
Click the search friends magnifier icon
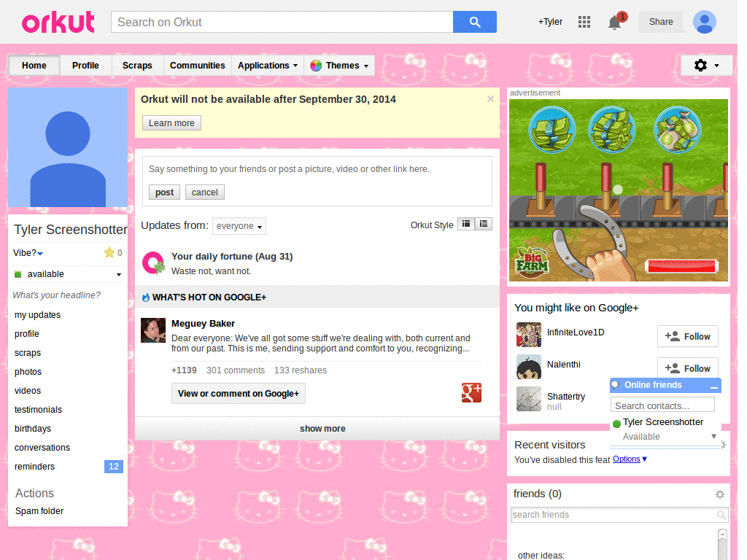[721, 515]
